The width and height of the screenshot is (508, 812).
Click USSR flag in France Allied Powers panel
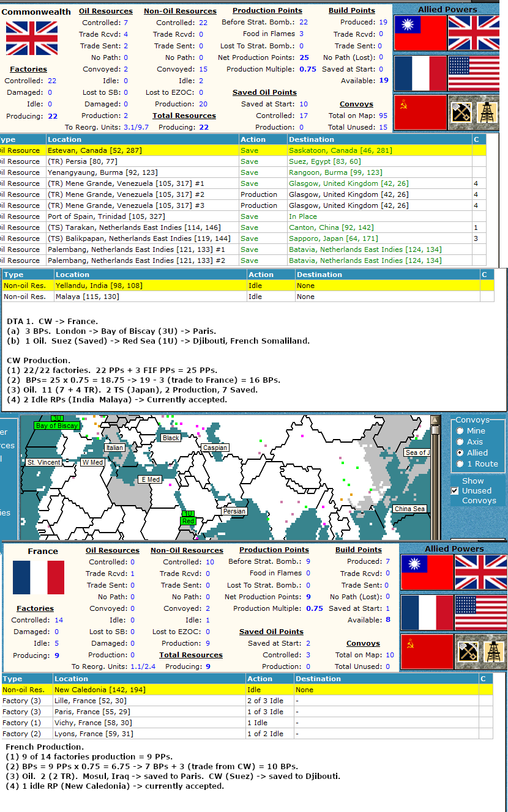(427, 652)
